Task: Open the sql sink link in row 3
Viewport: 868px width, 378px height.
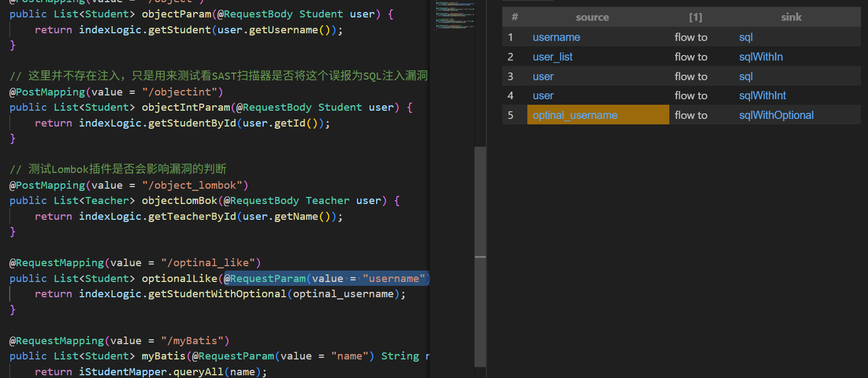Action: tap(746, 76)
